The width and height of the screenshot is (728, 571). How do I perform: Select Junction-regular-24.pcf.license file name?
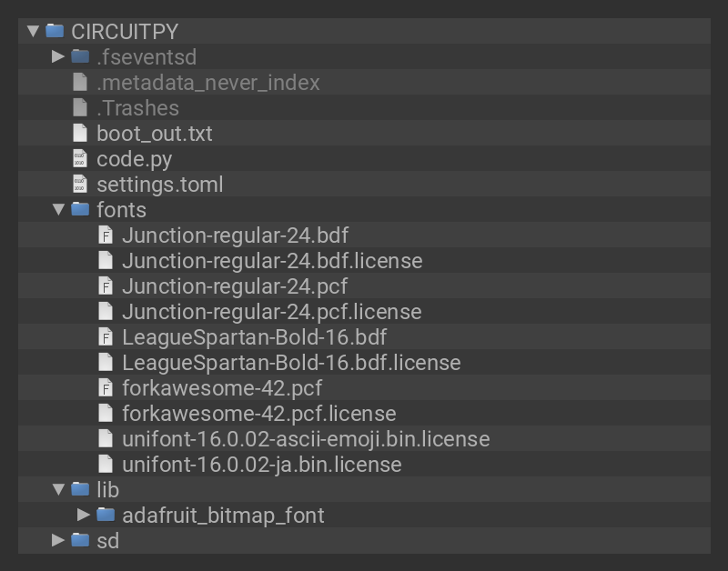tap(271, 312)
